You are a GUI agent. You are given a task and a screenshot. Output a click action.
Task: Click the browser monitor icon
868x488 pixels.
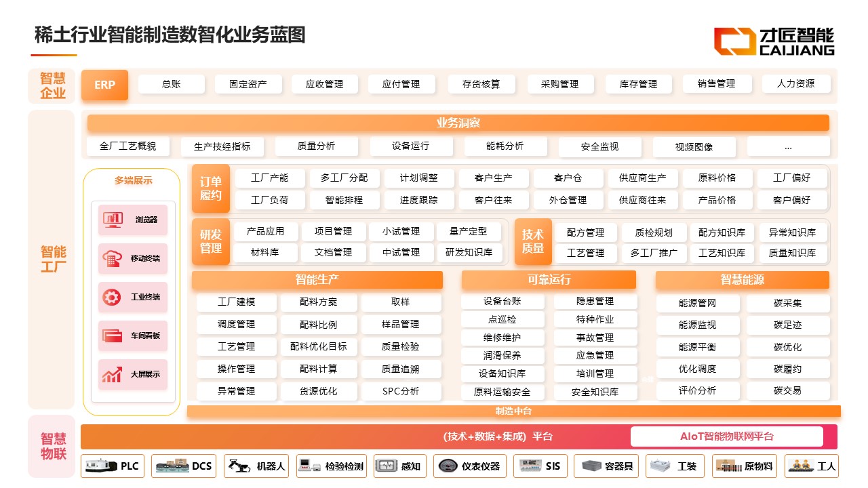[x=113, y=220]
